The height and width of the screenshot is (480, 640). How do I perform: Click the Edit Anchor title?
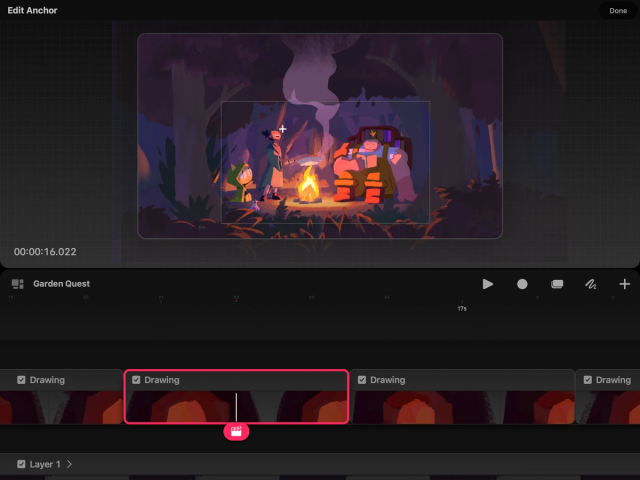coord(32,11)
